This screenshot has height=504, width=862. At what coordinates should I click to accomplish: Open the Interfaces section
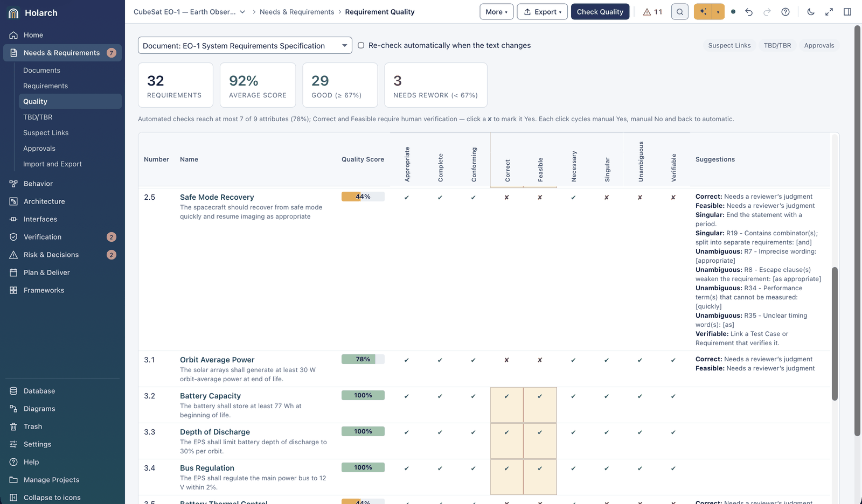pos(62,219)
